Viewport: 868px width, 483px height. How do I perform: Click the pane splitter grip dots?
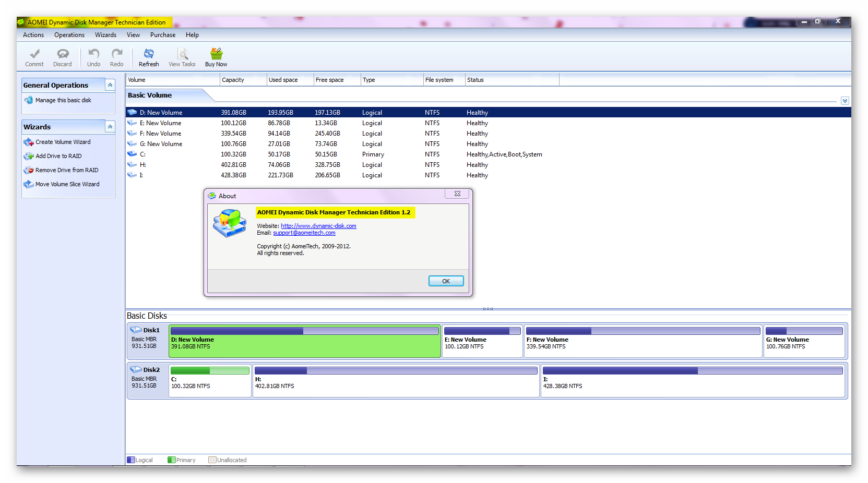point(488,309)
